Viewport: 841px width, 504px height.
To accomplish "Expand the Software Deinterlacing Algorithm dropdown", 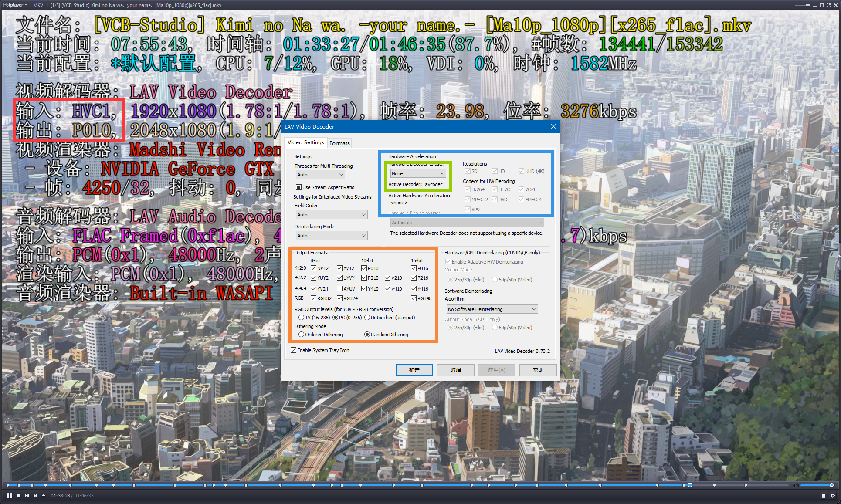I will pos(492,309).
